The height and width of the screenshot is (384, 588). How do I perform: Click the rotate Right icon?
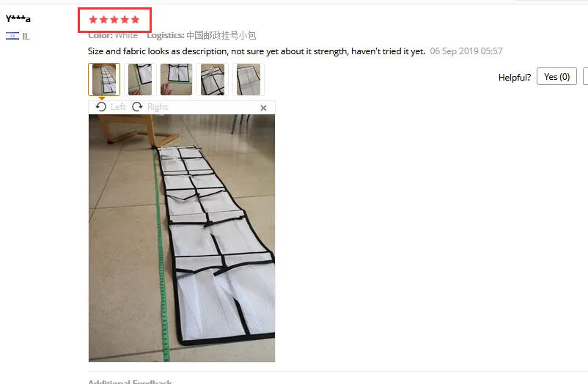click(x=137, y=107)
